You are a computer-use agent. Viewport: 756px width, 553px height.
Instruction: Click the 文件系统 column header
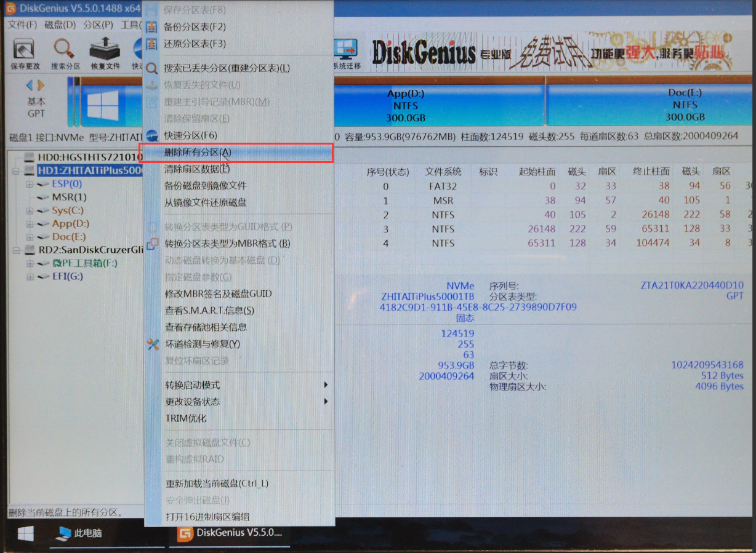pyautogui.click(x=443, y=172)
